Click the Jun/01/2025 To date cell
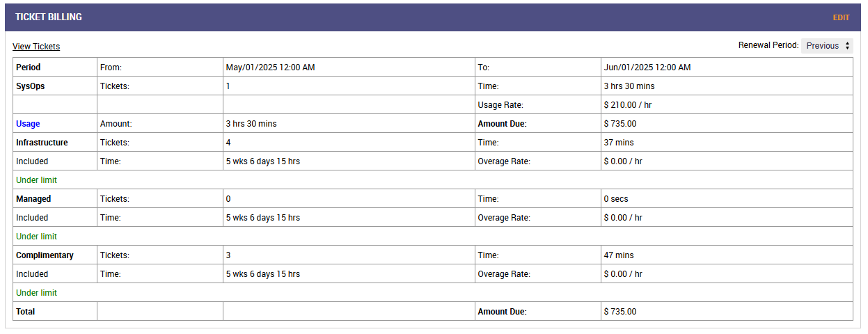Image resolution: width=868 pixels, height=334 pixels. [x=647, y=67]
